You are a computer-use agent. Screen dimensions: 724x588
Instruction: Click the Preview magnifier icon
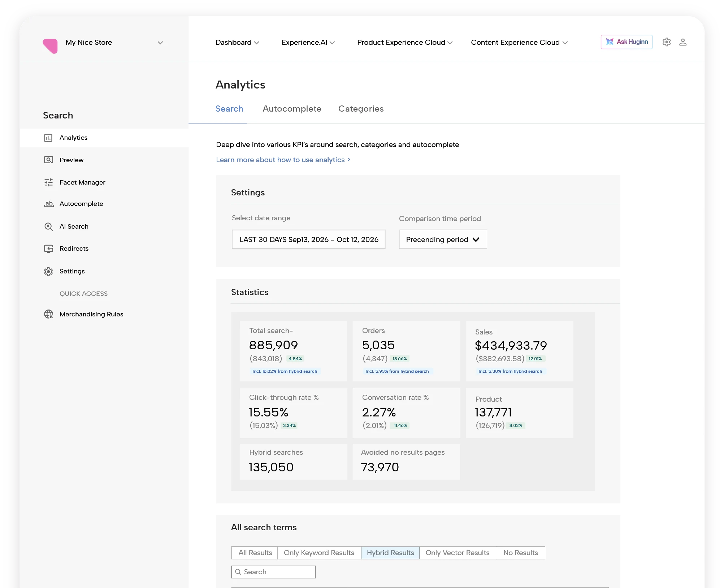point(48,160)
